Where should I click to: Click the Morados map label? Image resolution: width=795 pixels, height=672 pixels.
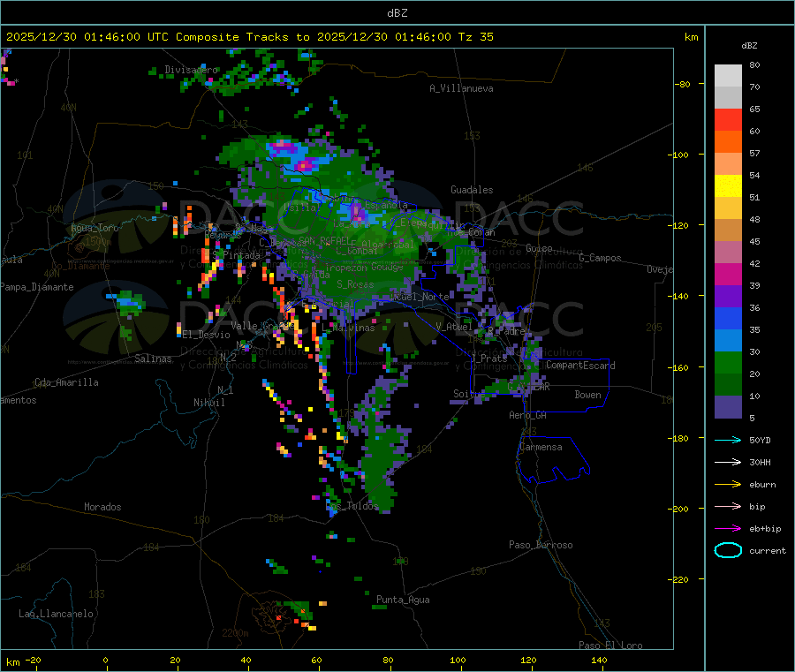[102, 507]
